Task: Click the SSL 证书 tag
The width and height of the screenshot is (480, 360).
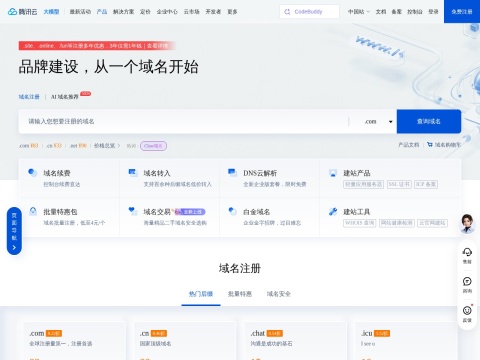Action: pos(399,184)
